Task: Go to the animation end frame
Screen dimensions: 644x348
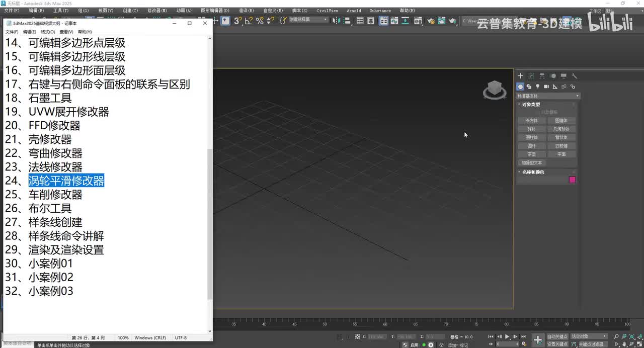Action: pyautogui.click(x=524, y=336)
